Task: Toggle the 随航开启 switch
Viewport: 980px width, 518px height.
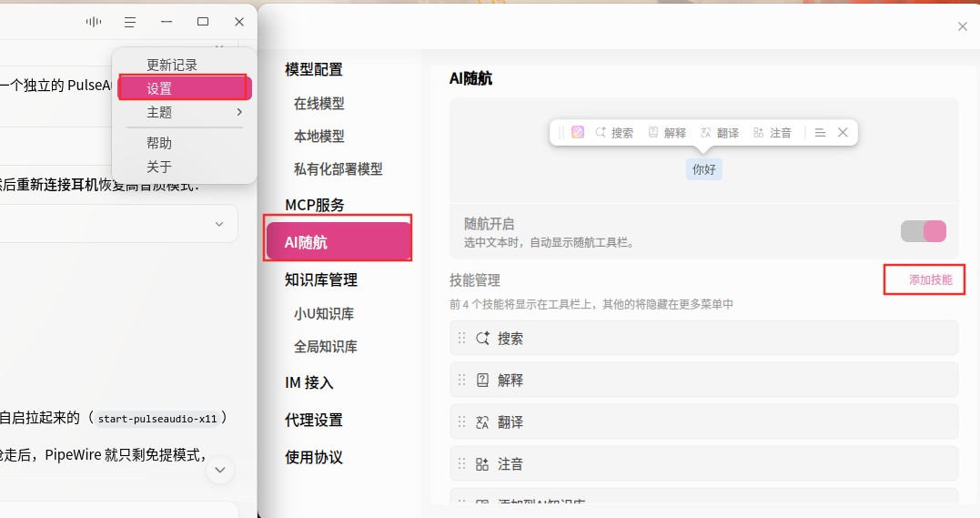Action: click(x=923, y=231)
